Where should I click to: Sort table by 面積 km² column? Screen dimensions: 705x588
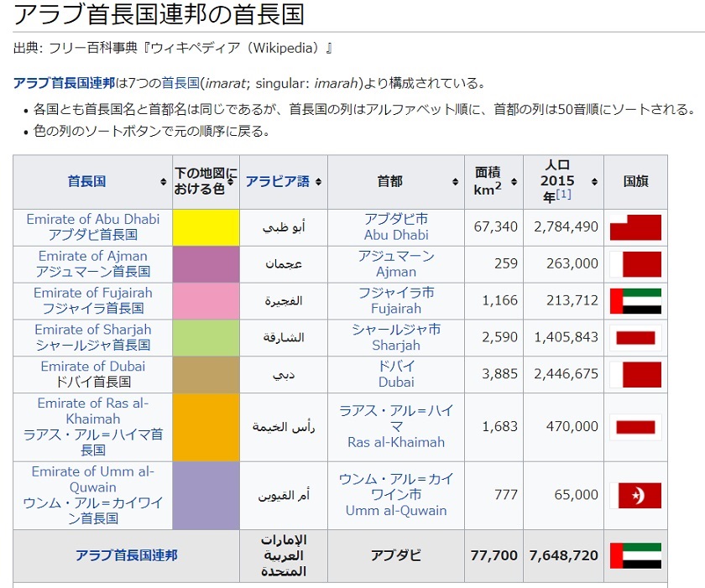point(512,182)
